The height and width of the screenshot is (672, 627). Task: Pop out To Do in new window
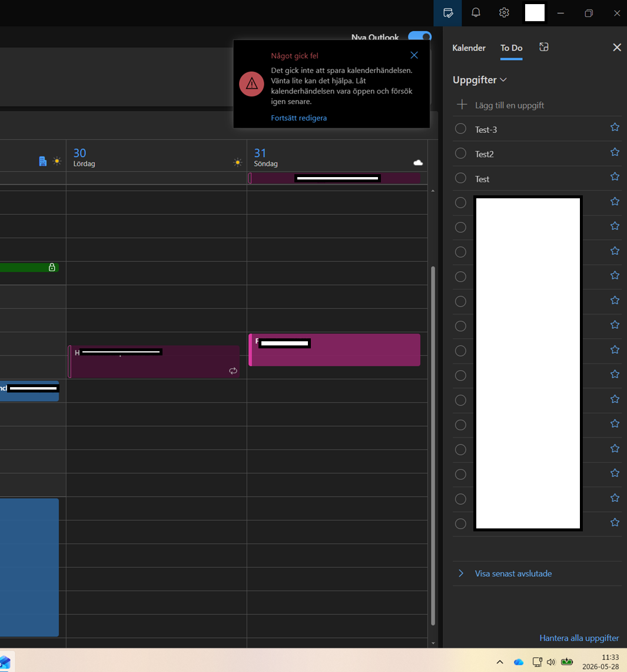click(544, 47)
